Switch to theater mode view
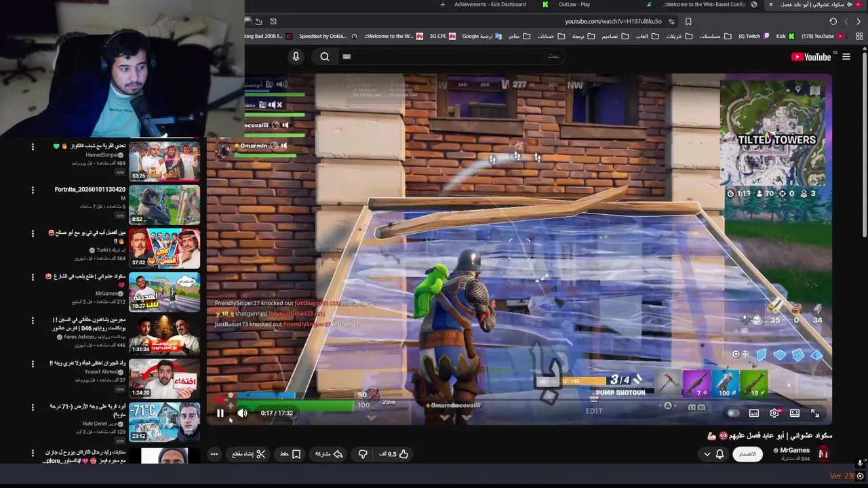The height and width of the screenshot is (488, 868). pyautogui.click(x=795, y=413)
